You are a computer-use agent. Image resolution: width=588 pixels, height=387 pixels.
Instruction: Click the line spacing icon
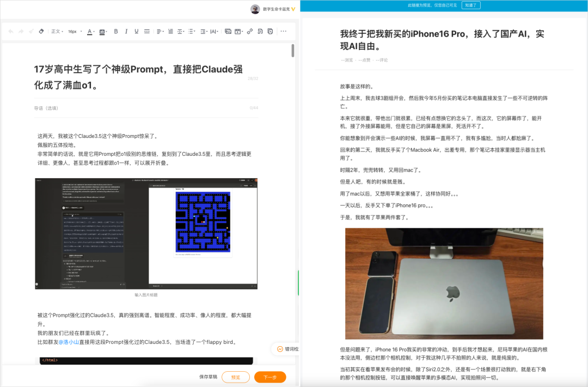click(x=170, y=32)
